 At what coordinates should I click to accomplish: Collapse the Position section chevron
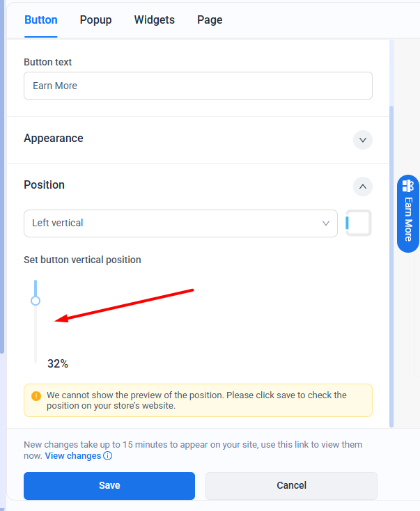point(362,187)
